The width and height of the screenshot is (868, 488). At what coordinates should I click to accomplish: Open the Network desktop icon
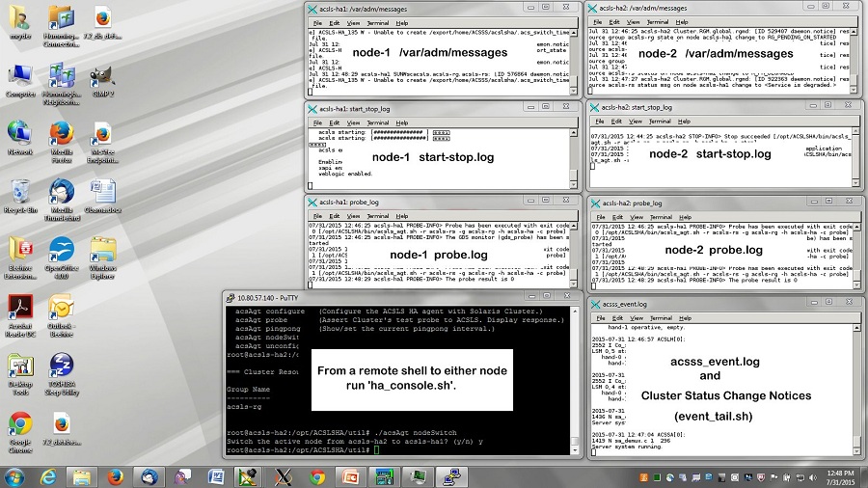click(20, 138)
